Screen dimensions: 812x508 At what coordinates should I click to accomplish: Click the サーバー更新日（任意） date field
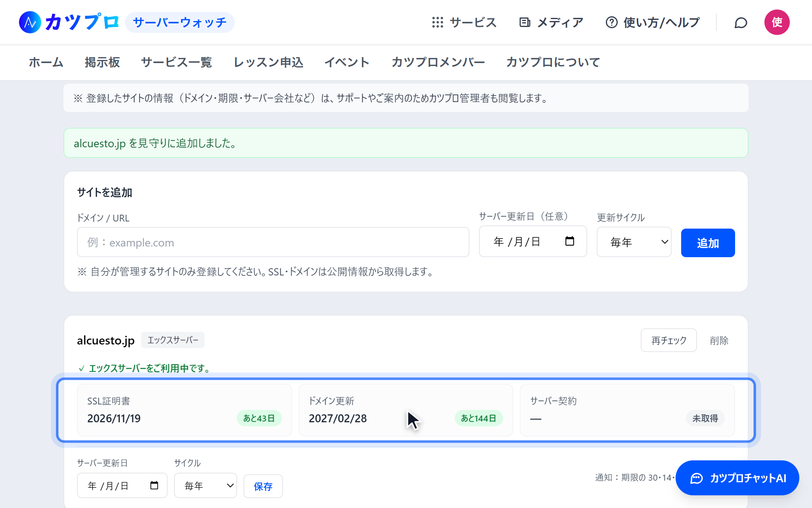[x=533, y=241]
